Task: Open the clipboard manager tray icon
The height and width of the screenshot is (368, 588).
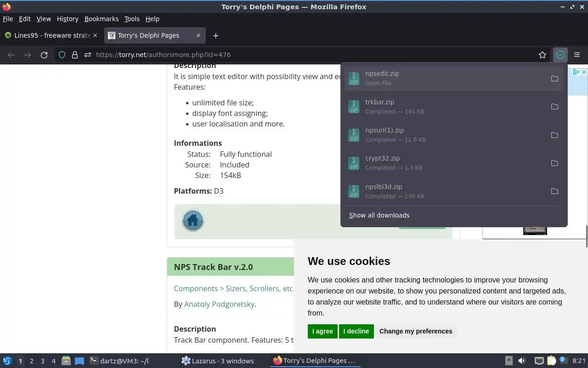Action: pos(551,361)
